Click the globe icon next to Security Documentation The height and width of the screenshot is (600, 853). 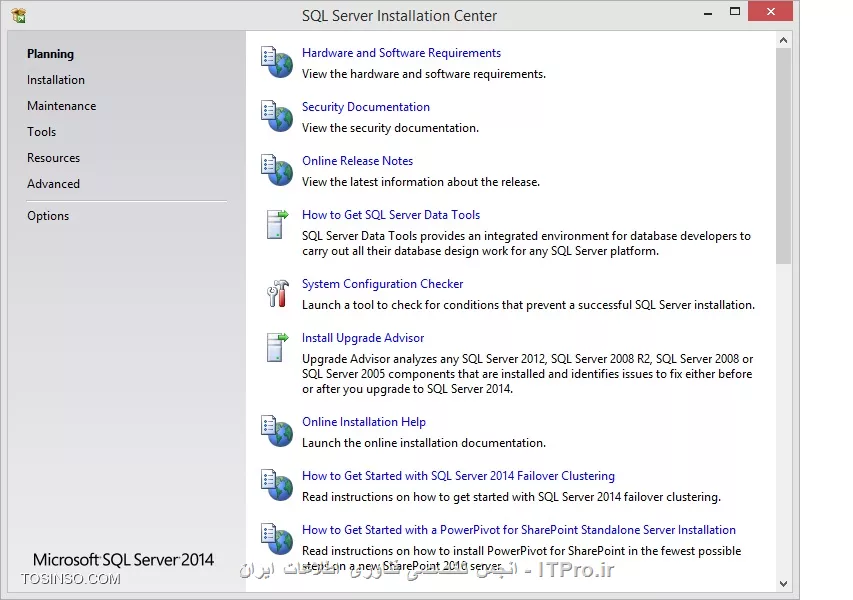click(277, 116)
